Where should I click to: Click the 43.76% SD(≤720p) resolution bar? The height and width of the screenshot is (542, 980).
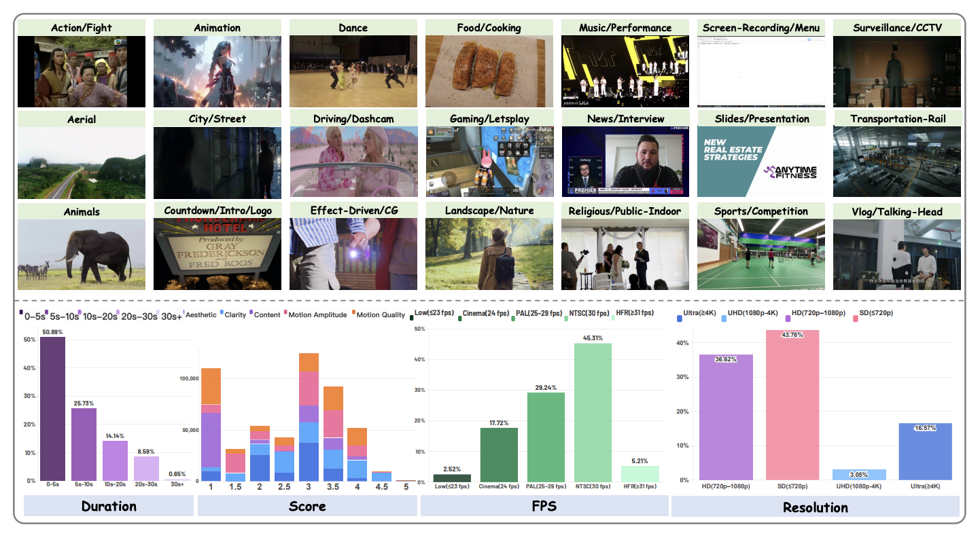pos(792,405)
